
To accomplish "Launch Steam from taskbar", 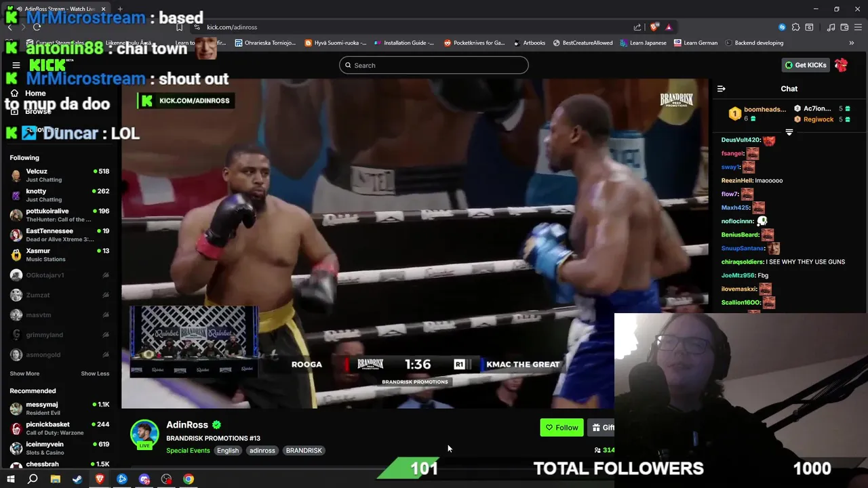I will [x=77, y=479].
